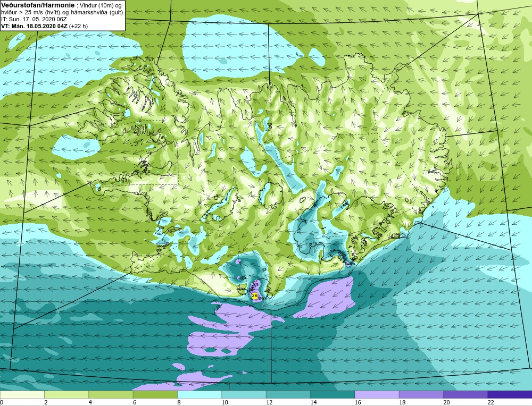Click the yellow 26 max gust marker
The width and height of the screenshot is (532, 406).
pos(255,296)
